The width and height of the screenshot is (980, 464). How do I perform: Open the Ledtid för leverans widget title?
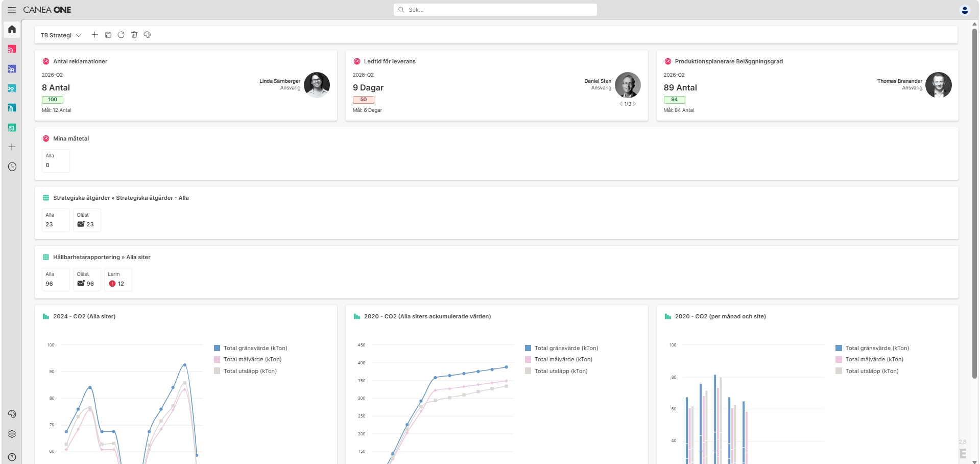click(390, 61)
